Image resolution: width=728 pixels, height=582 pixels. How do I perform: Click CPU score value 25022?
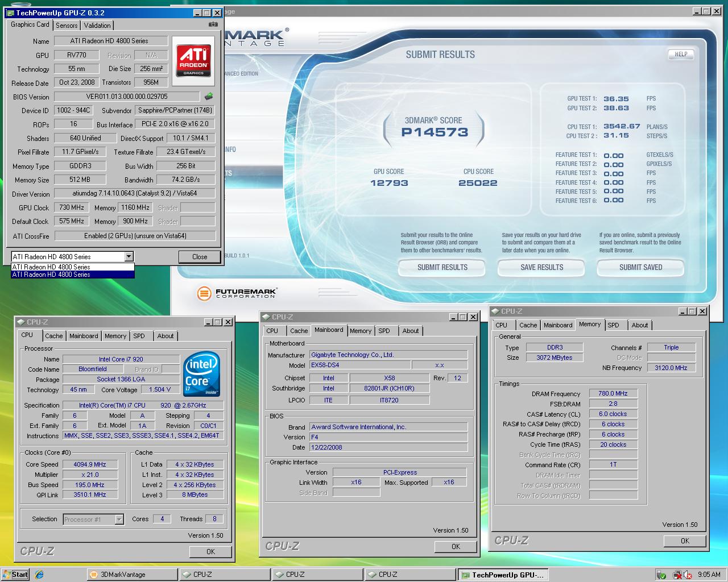point(478,183)
